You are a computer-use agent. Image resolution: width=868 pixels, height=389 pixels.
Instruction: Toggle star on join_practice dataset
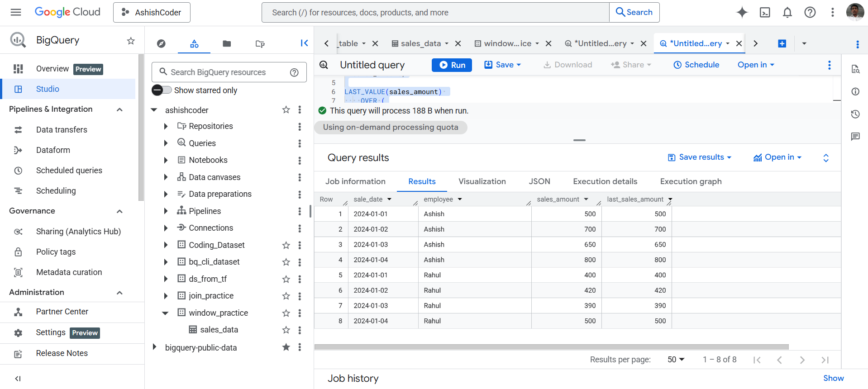coord(286,296)
